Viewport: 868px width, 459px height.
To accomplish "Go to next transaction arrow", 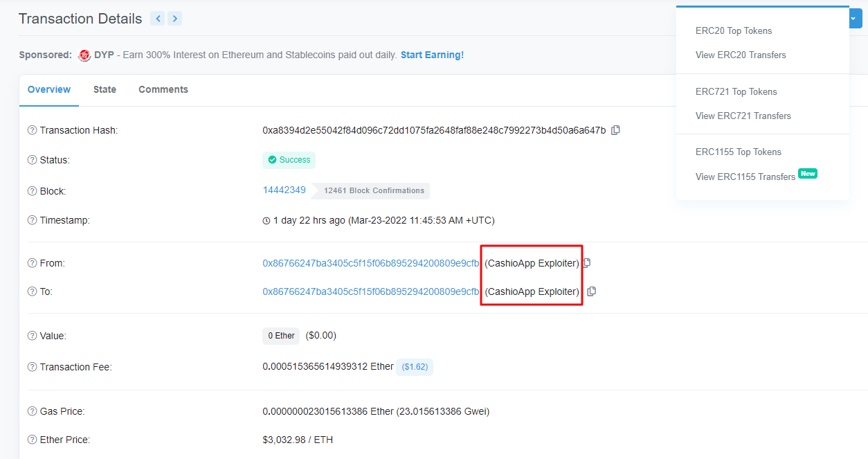I will coord(175,19).
